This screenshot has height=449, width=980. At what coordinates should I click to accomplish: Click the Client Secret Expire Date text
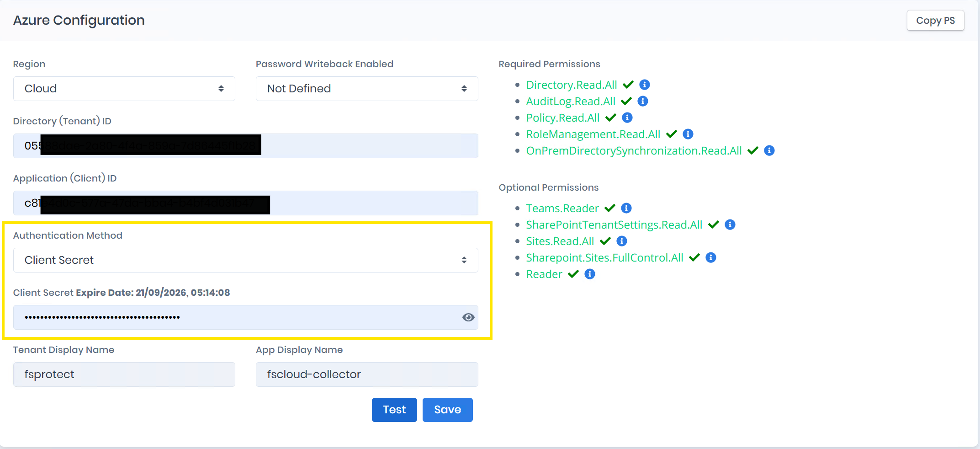pyautogui.click(x=122, y=293)
